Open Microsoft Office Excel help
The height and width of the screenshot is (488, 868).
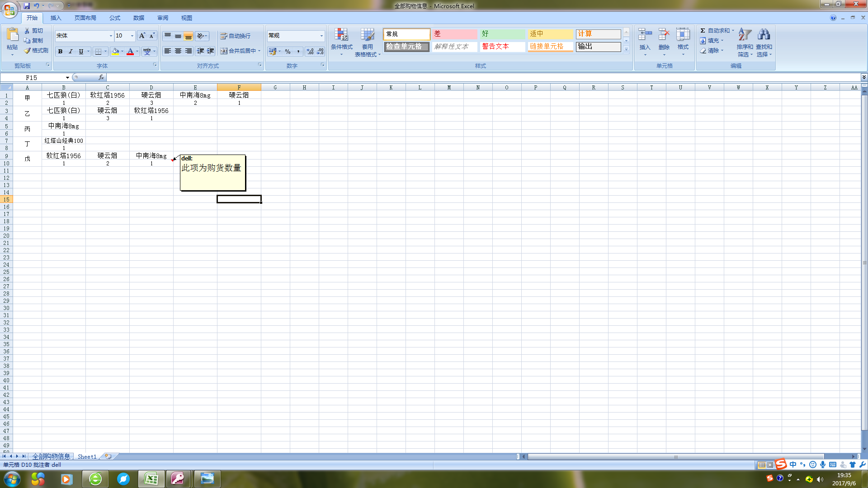coord(833,18)
